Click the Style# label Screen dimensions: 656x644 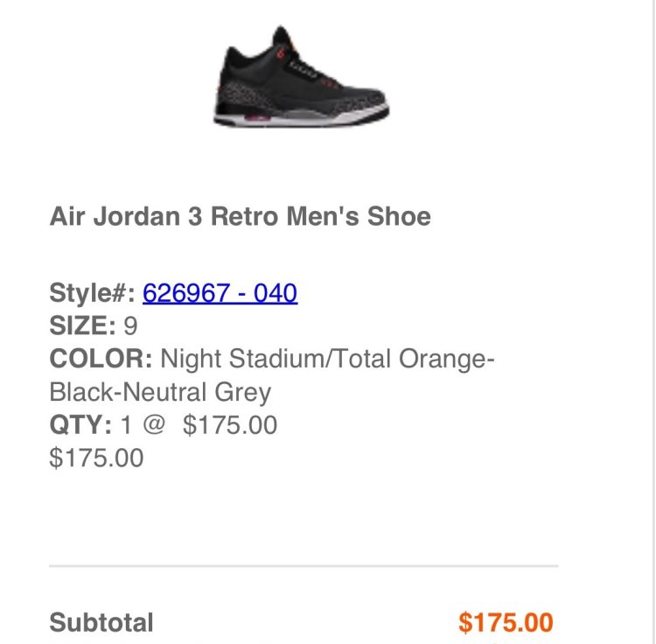click(x=92, y=293)
